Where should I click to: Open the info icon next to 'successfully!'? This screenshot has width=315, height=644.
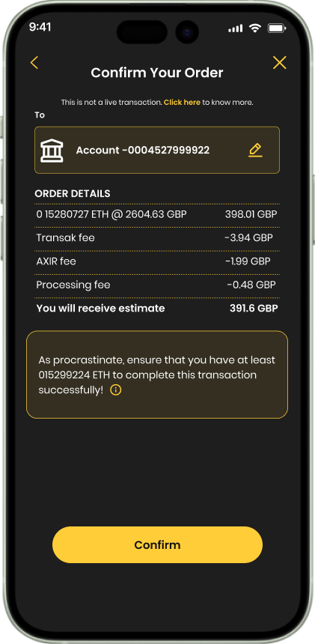pyautogui.click(x=116, y=389)
